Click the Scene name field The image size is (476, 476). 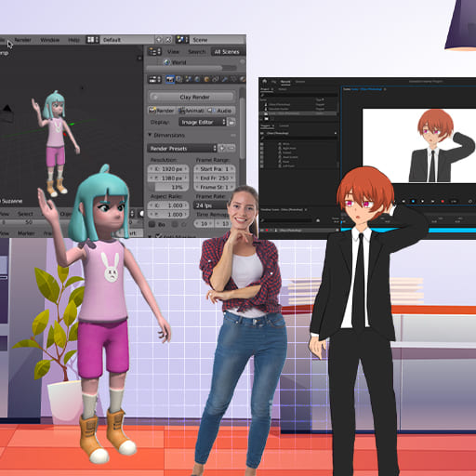click(x=218, y=40)
